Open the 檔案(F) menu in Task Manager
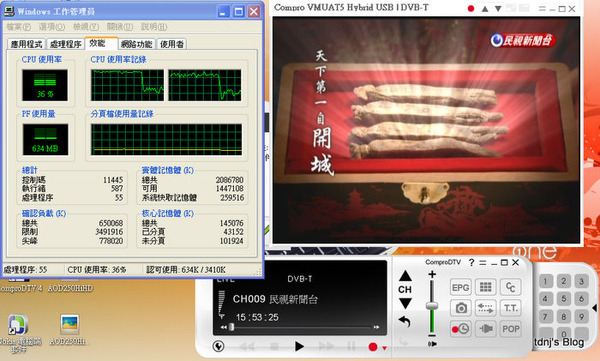The height and width of the screenshot is (361, 600). [x=18, y=27]
